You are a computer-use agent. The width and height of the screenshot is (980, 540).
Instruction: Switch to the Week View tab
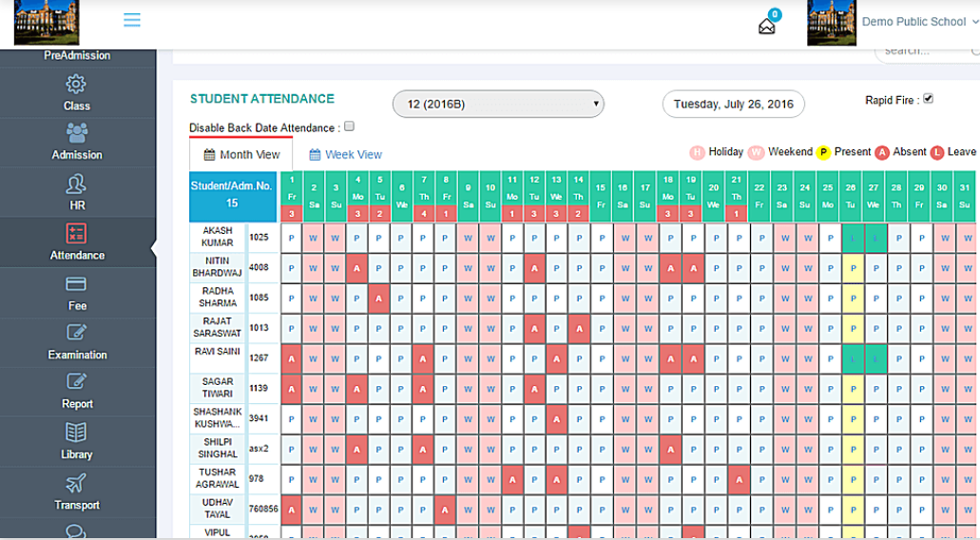[x=345, y=155]
